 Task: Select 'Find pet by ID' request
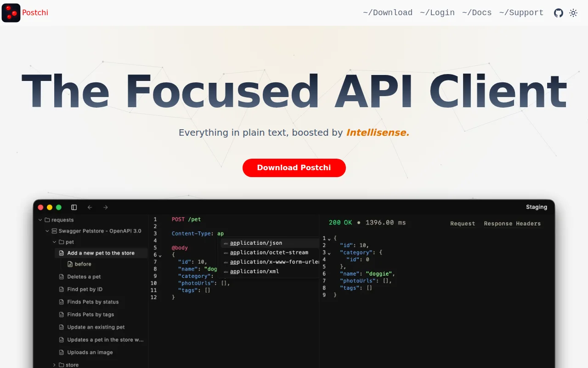point(85,289)
